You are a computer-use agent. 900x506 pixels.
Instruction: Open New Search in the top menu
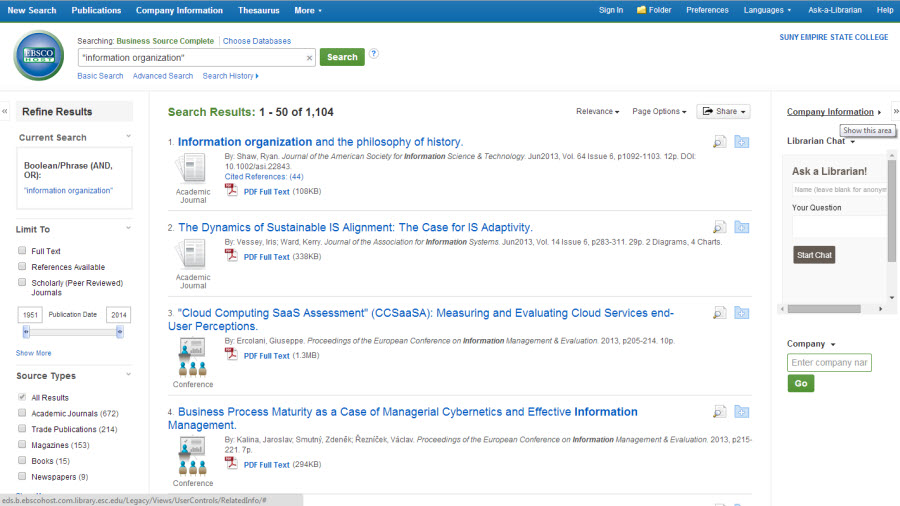point(32,10)
